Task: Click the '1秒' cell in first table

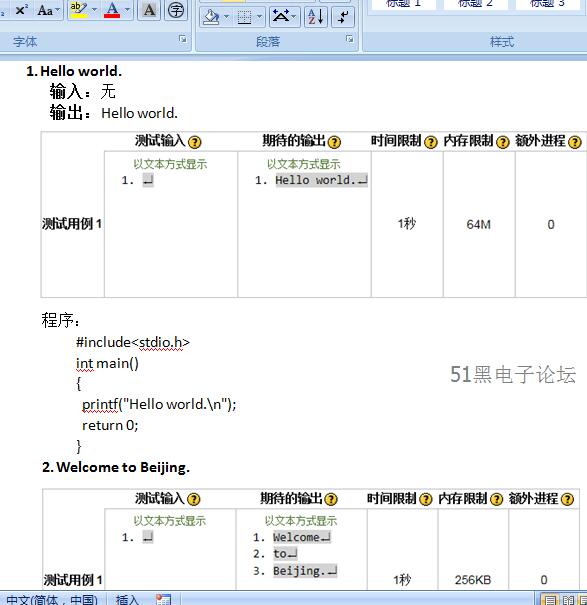Action: [407, 224]
